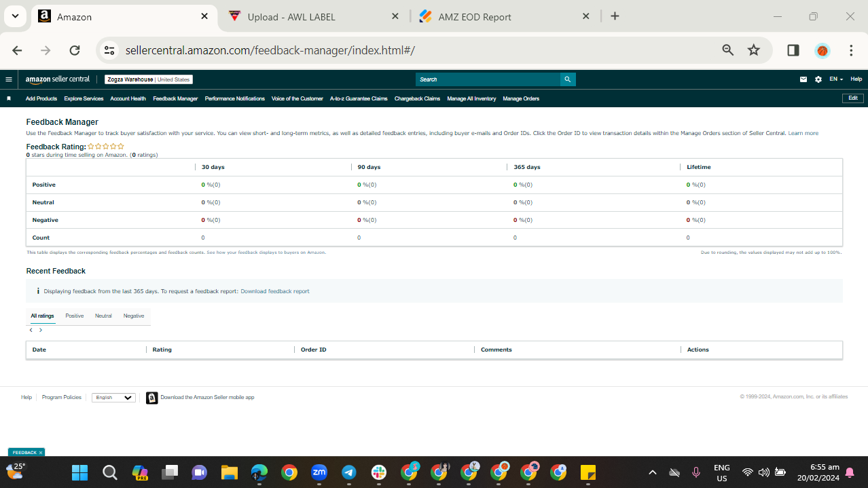Go to next feedback page arrow
The image size is (868, 488).
[41, 330]
